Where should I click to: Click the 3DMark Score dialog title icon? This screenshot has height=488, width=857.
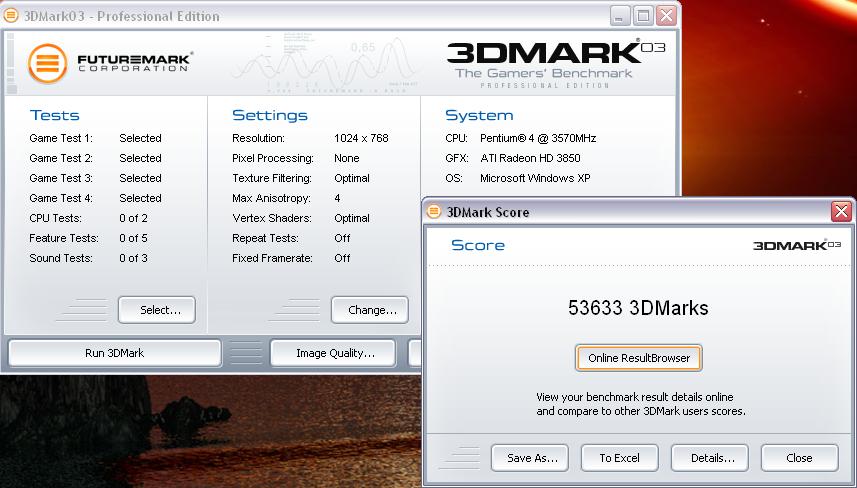(x=434, y=212)
